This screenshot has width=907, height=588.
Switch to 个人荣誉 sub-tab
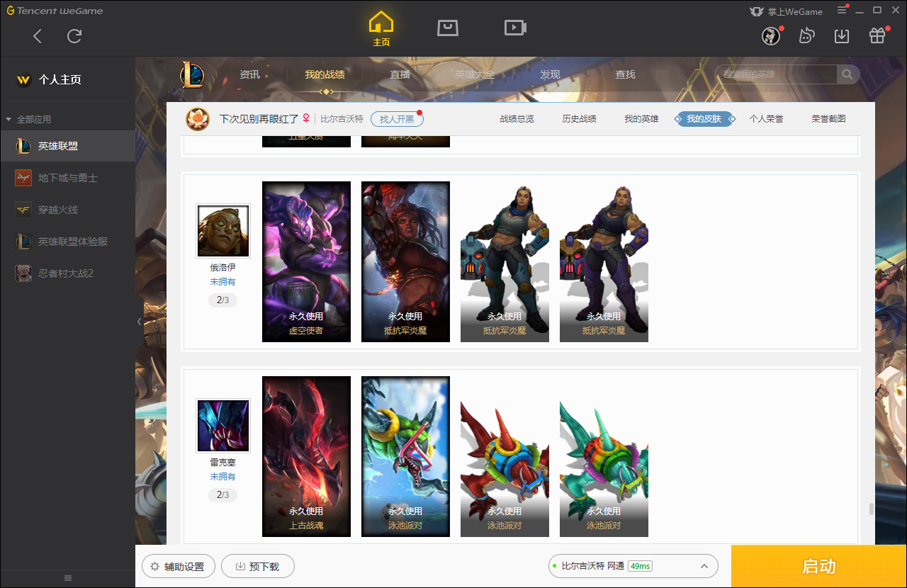[x=766, y=119]
